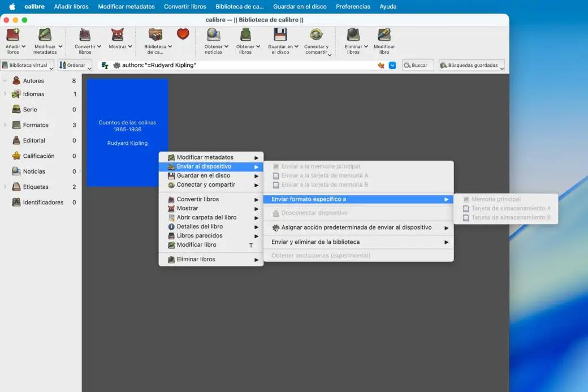Click the red heart donate icon
This screenshot has width=588, height=392.
click(183, 35)
